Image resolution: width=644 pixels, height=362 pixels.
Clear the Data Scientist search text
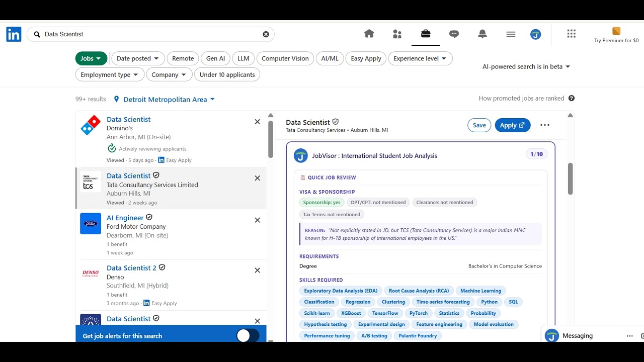coord(266,34)
